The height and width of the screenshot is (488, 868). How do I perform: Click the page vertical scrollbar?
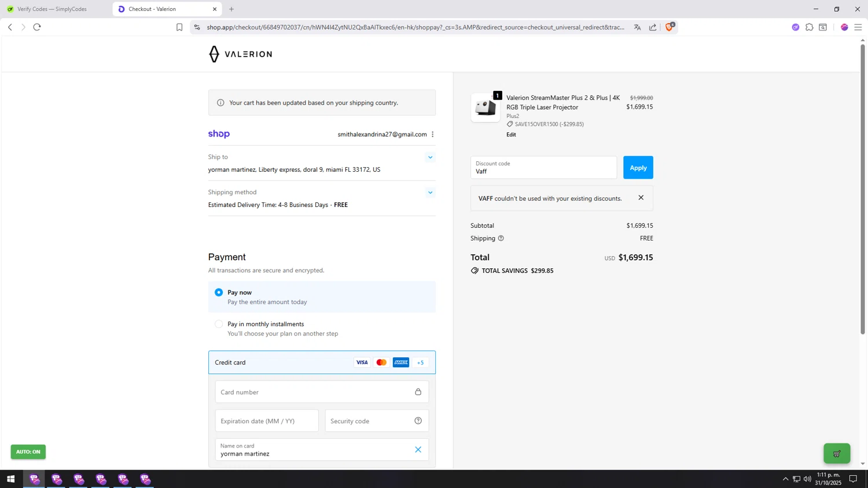coord(863,191)
